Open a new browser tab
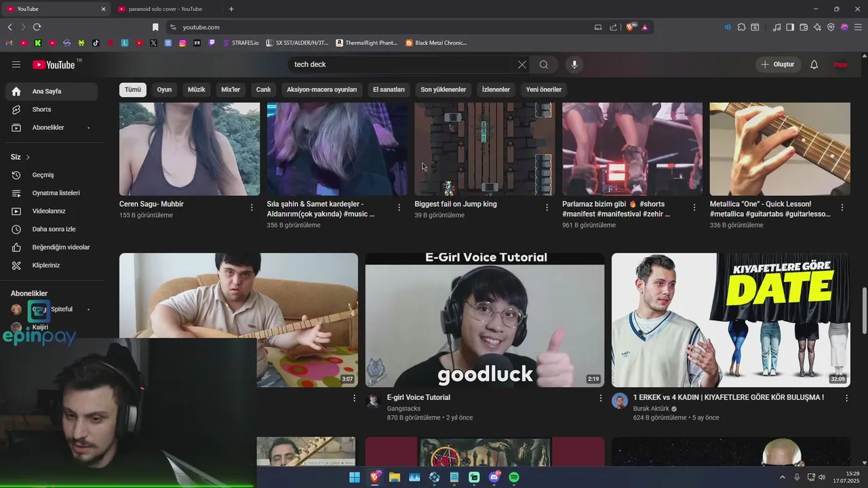This screenshot has width=868, height=488. [x=231, y=9]
